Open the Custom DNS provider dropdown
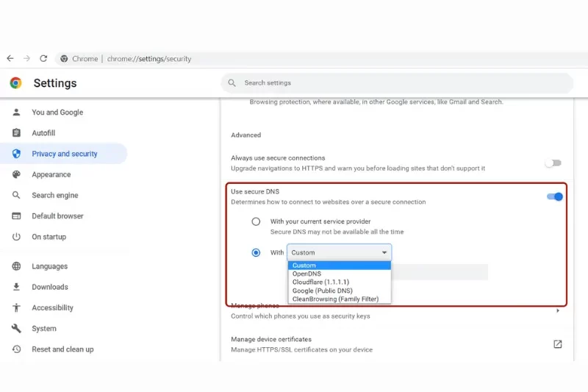The image size is (588, 392). tap(339, 252)
